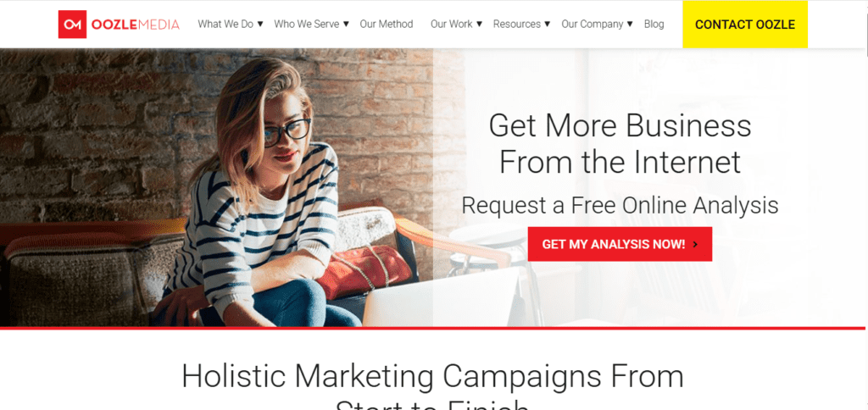The image size is (868, 410).
Task: Click the chevron on analysis button
Action: [x=695, y=244]
